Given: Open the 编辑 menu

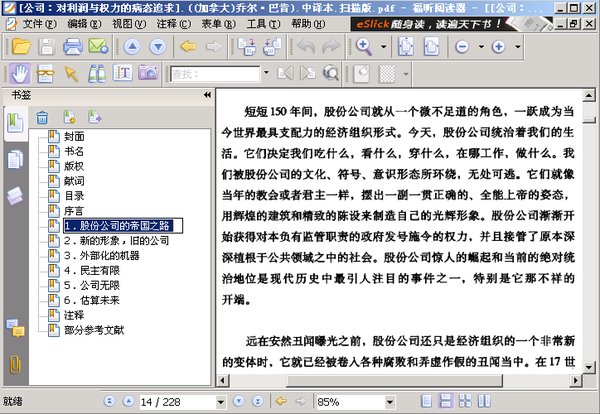Looking at the screenshot, I should (84, 24).
